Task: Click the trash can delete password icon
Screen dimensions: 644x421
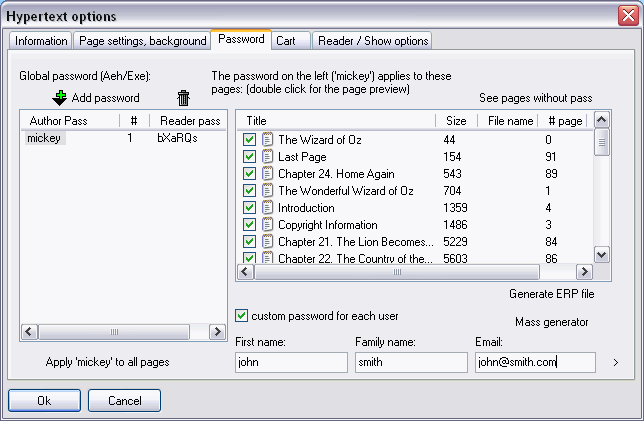Action: point(184,98)
